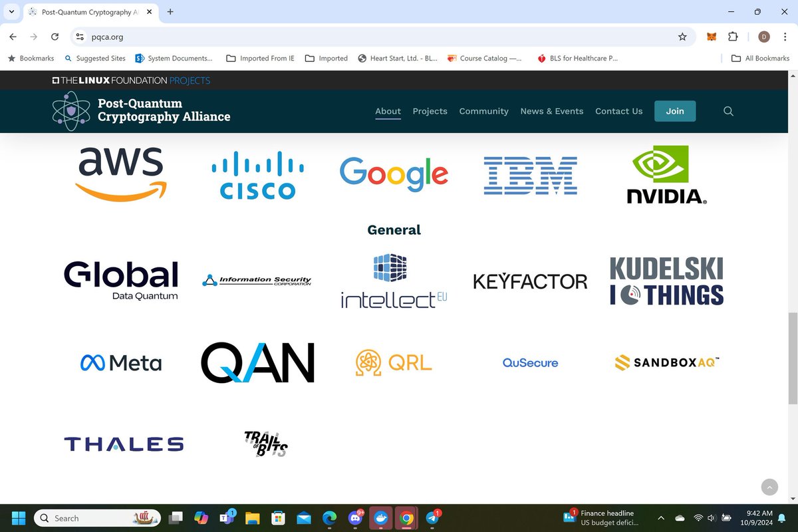
Task: Open the NVIDIA logo link
Action: click(x=667, y=174)
